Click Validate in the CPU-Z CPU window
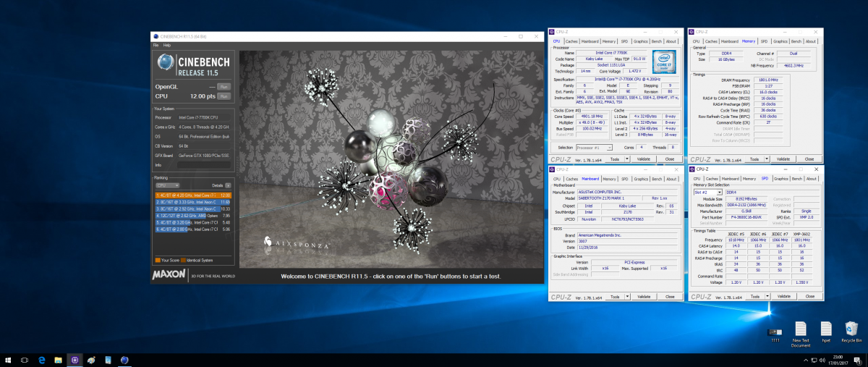The height and width of the screenshot is (367, 868). pos(643,159)
